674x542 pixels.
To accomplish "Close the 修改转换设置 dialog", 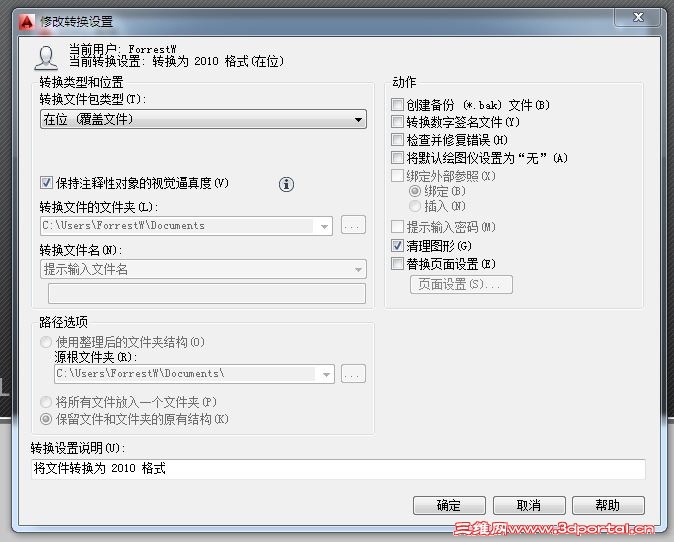I will (638, 17).
